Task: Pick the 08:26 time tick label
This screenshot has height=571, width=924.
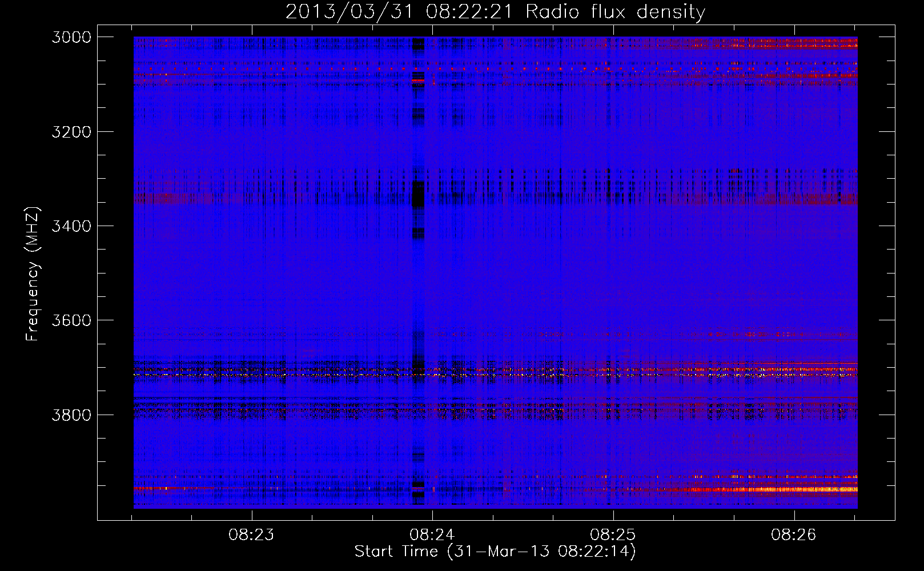Action: 794,535
